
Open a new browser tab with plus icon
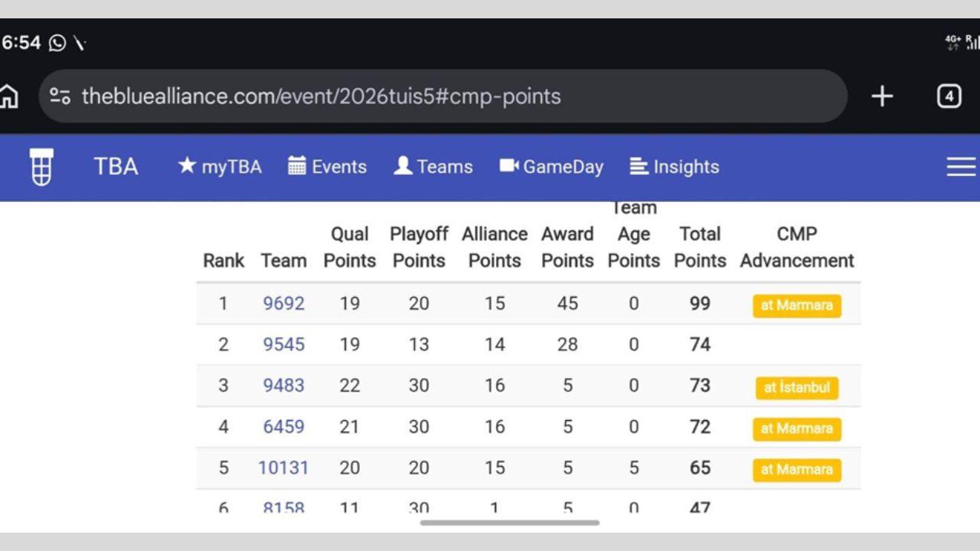[882, 96]
